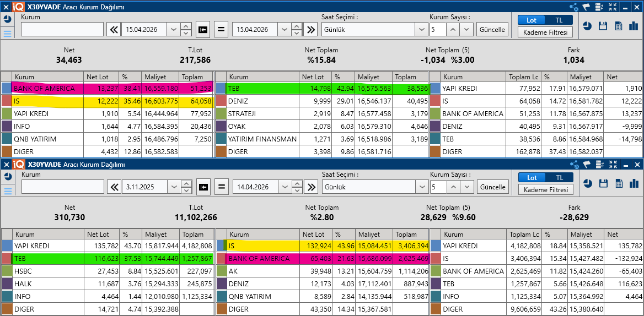Click equals sign button in top window
644x316 pixels.
tap(221, 30)
